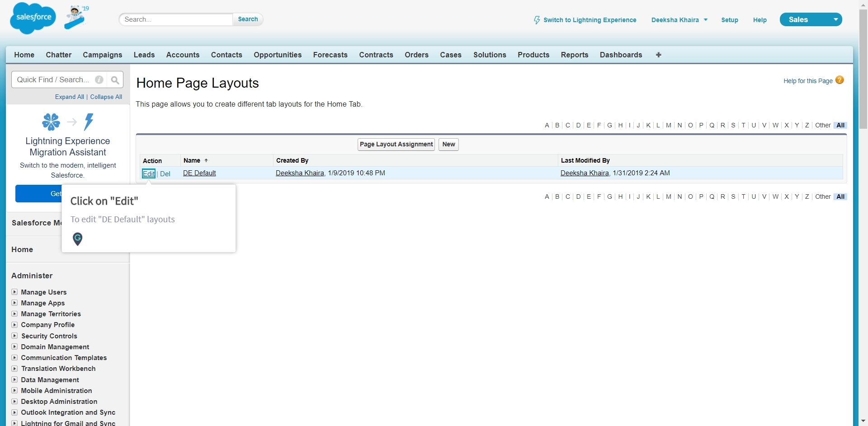Open the Contracts tab
Viewport: 868px width, 426px height.
[x=376, y=55]
